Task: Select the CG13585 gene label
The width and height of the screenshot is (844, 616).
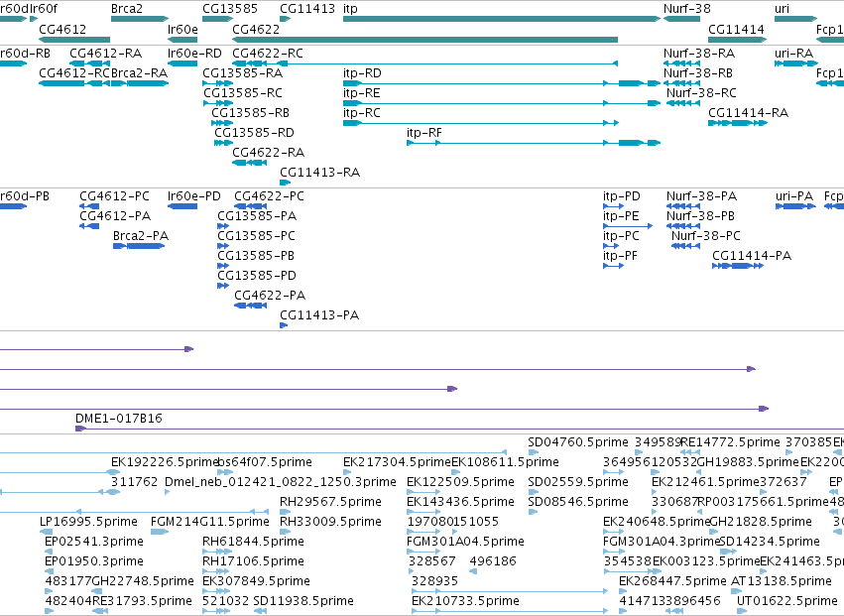Action: point(230,9)
